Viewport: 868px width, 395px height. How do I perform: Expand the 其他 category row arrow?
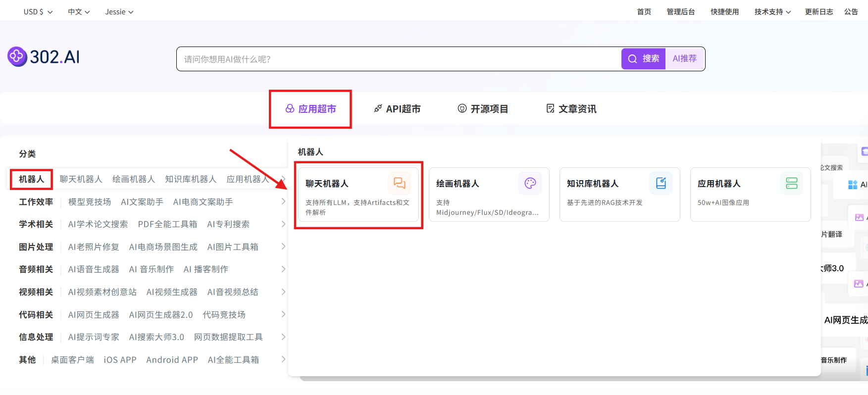[x=283, y=359]
